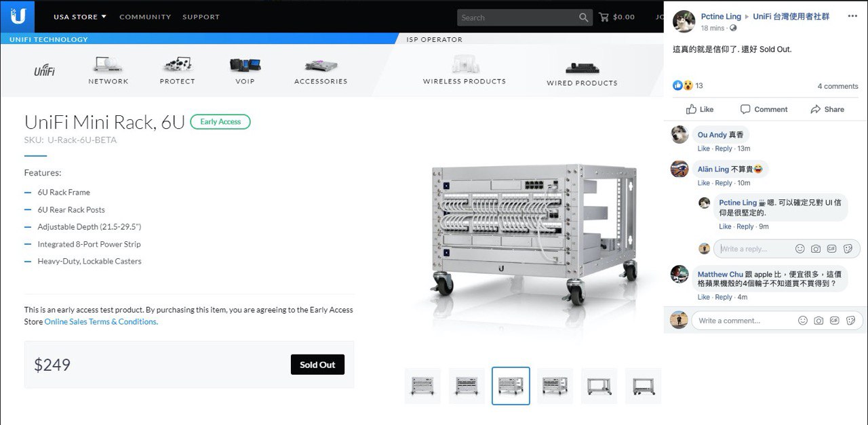Insert GIF in comment box
The height and width of the screenshot is (425, 868).
coord(835,321)
